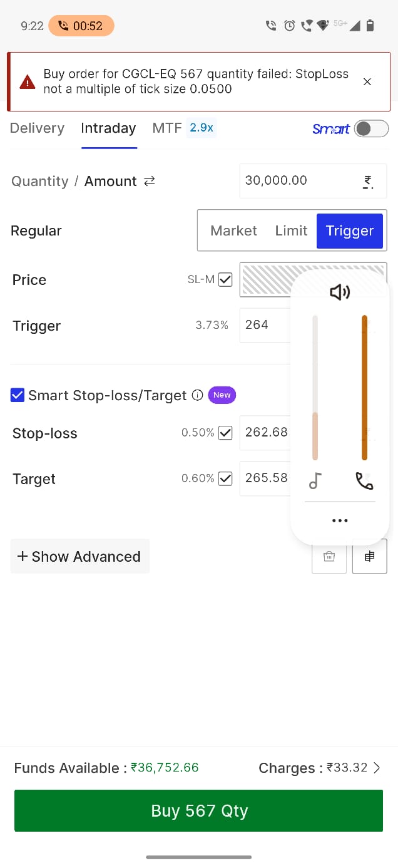Toggle the Smart order switch
The image size is (398, 868).
(x=371, y=128)
